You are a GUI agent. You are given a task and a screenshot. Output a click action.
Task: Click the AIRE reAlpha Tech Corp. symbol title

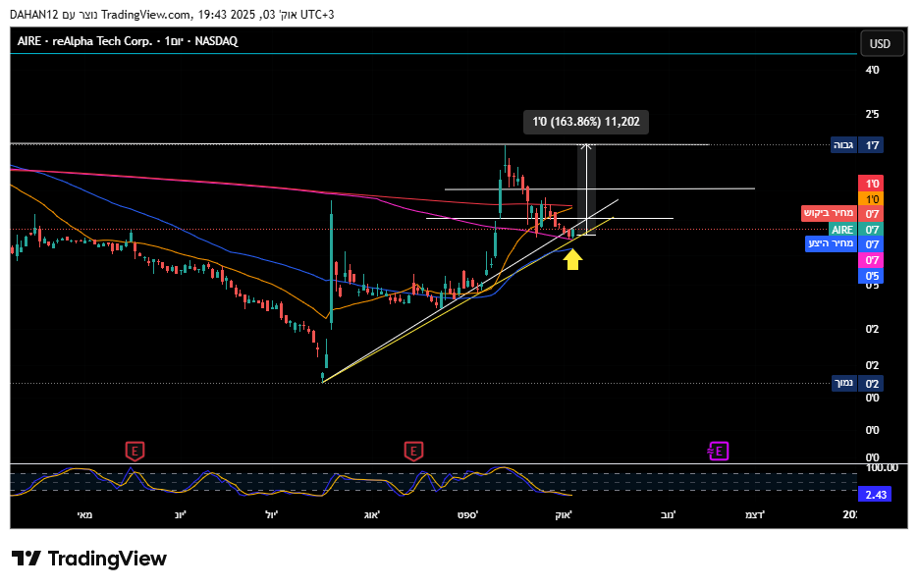click(x=128, y=41)
